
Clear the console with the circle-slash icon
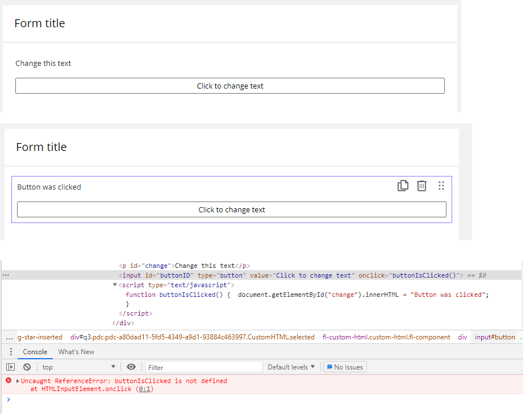pyautogui.click(x=27, y=367)
